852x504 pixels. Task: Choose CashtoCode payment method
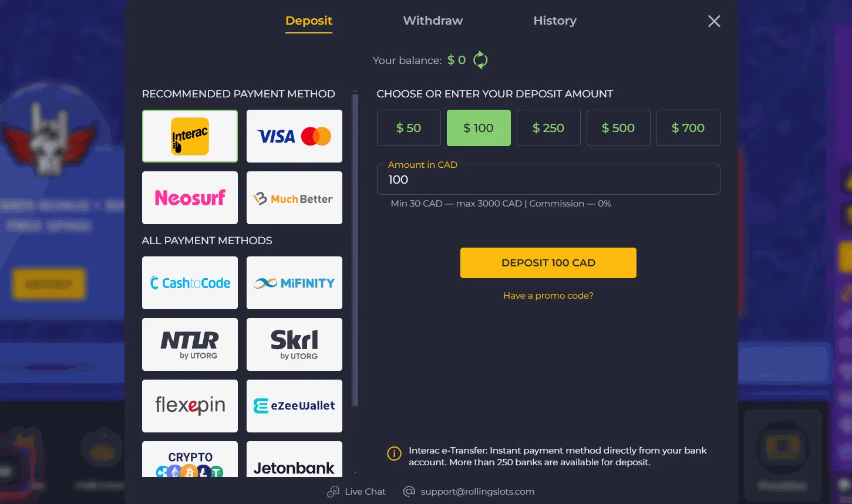[x=190, y=283]
